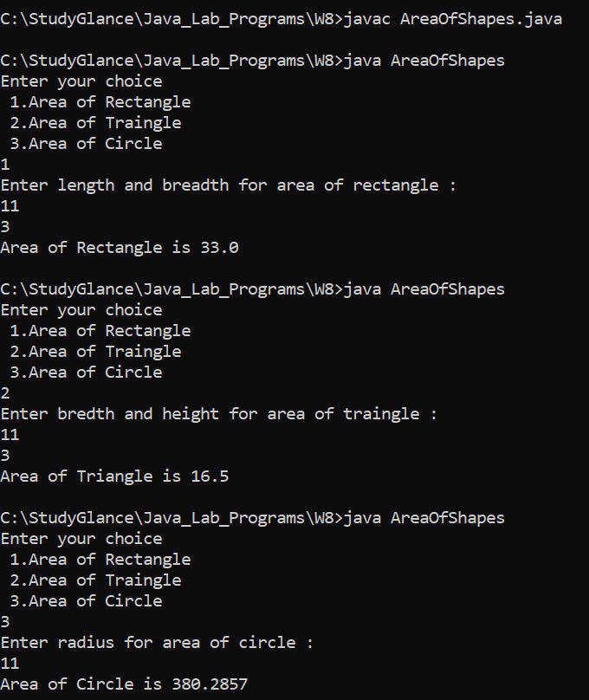Click the 'Area of Rectangle is 33.0' output

coord(120,248)
